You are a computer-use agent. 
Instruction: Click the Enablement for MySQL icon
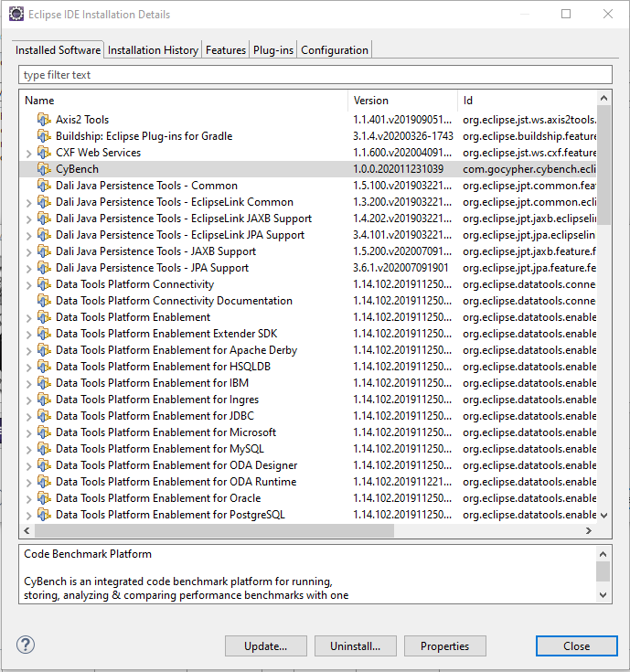44,449
